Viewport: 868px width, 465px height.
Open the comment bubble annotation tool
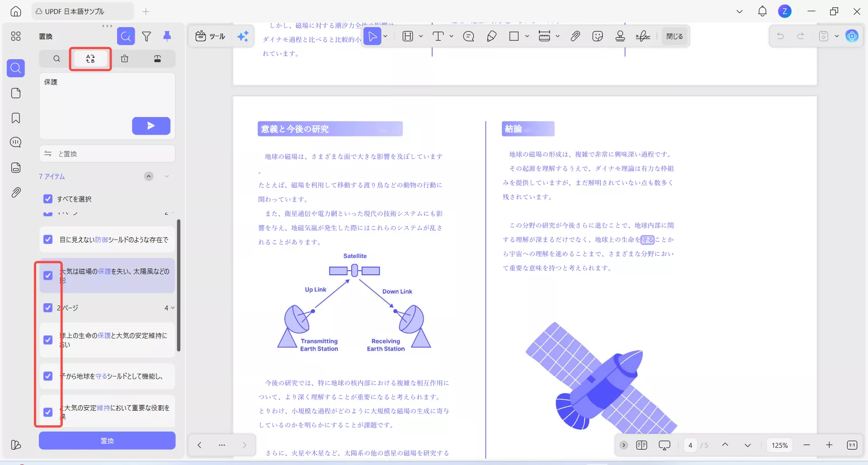click(468, 36)
